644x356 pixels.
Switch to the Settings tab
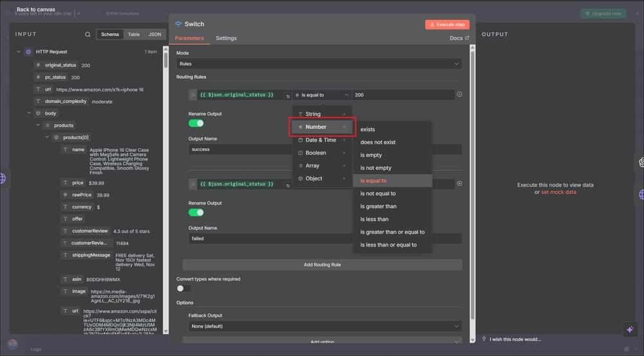point(226,39)
